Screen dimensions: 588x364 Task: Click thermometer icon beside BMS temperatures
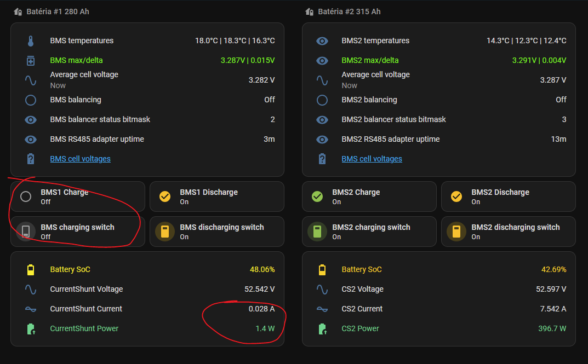(31, 41)
